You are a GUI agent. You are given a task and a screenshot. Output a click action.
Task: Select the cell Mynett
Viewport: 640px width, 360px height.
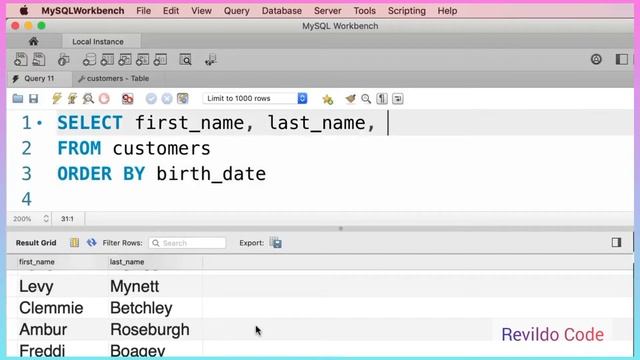tap(135, 287)
